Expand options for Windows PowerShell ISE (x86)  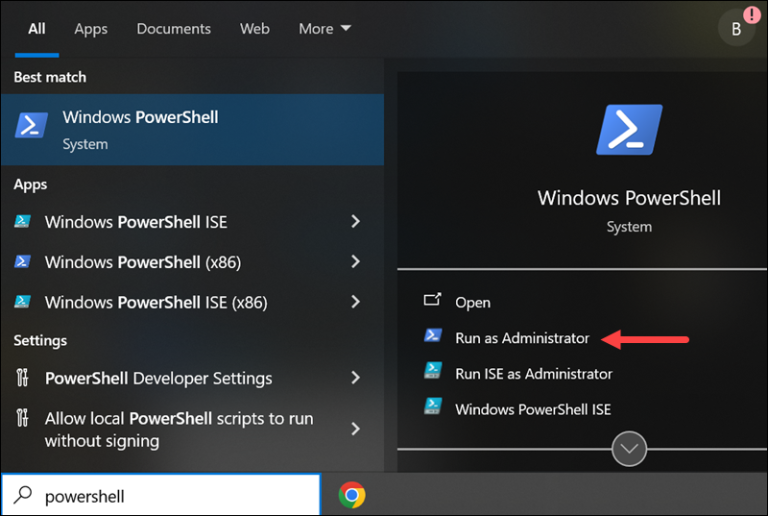click(356, 302)
